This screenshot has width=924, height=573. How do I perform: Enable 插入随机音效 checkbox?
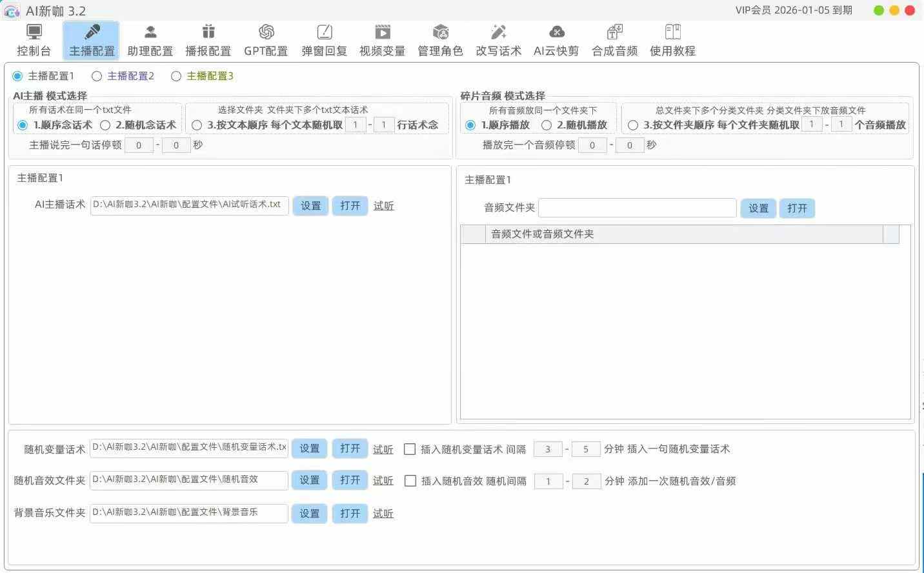(x=410, y=481)
